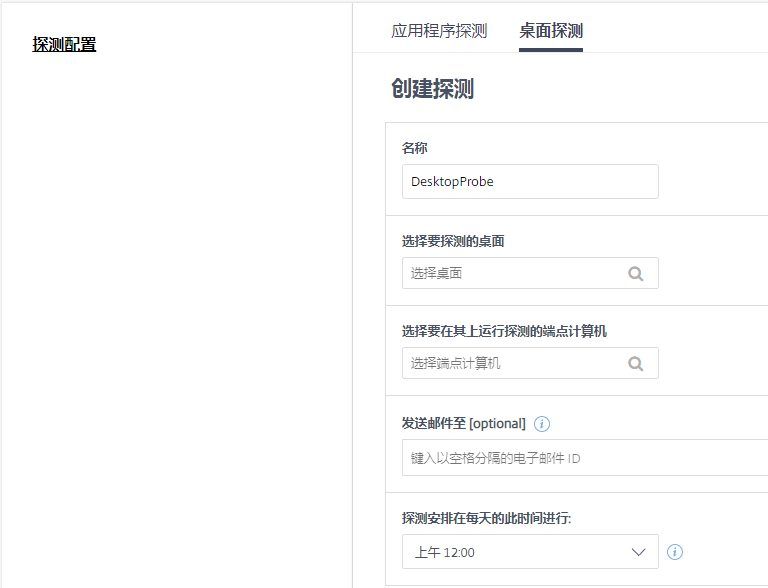Screen dimensions: 768x588
Task: Switch to the 应用程序探测 tab
Action: [x=439, y=31]
